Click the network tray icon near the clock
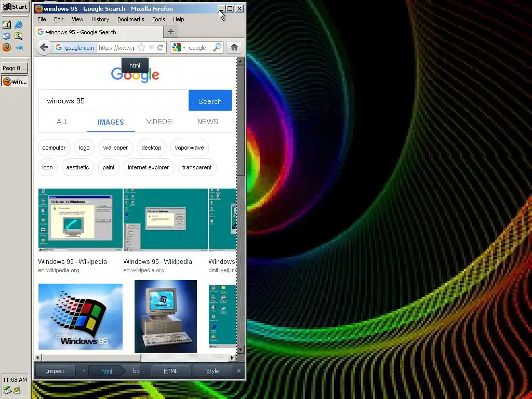532x399 pixels. click(7, 390)
